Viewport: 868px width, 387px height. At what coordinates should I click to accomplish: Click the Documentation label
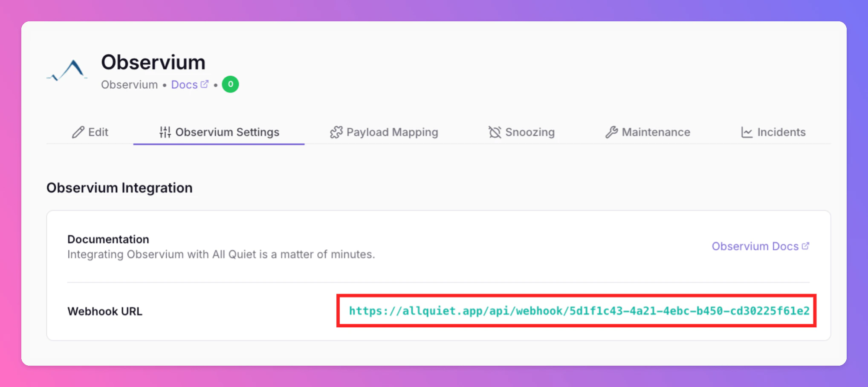pos(108,239)
